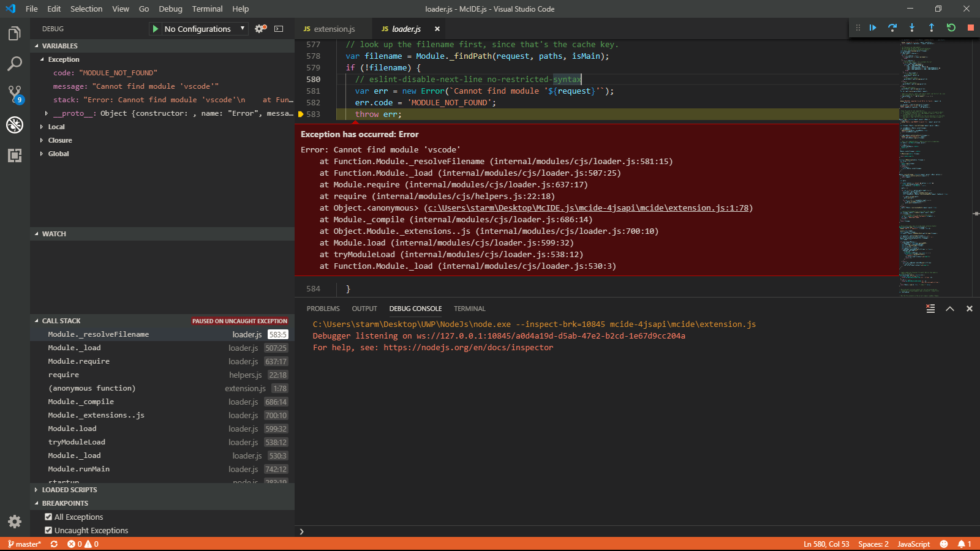Toggle Uncaught Exceptions breakpoint checkbox

48,530
